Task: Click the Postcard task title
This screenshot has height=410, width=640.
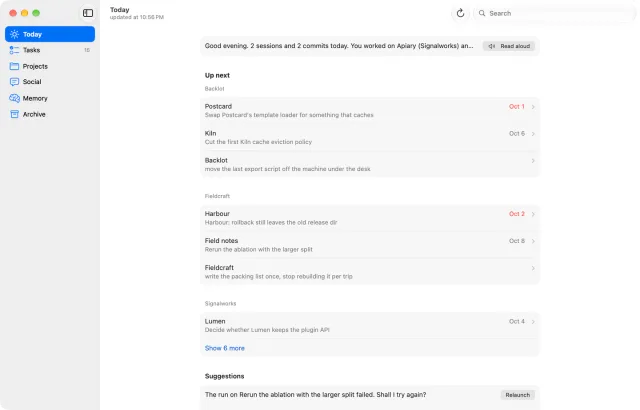Action: click(218, 106)
